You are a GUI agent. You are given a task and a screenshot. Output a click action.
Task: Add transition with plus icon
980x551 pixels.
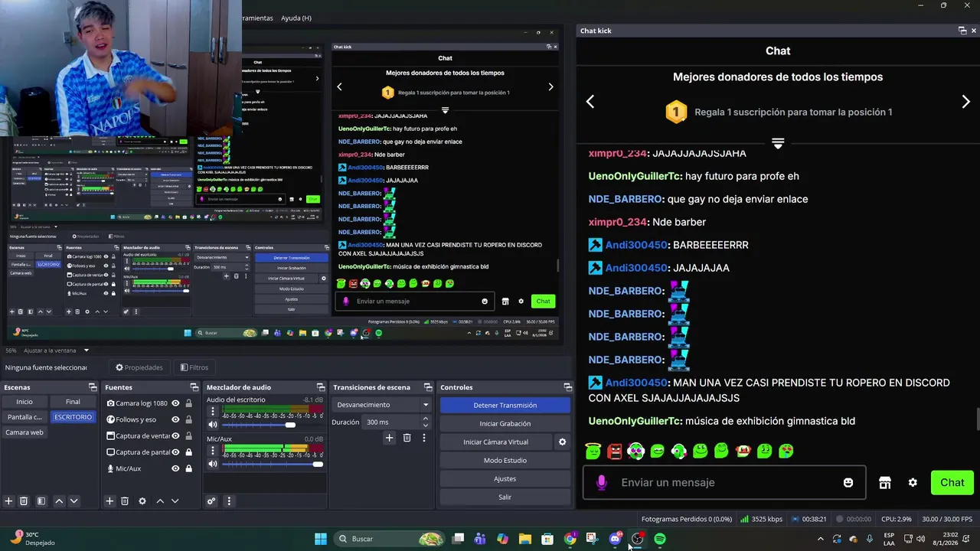click(389, 438)
